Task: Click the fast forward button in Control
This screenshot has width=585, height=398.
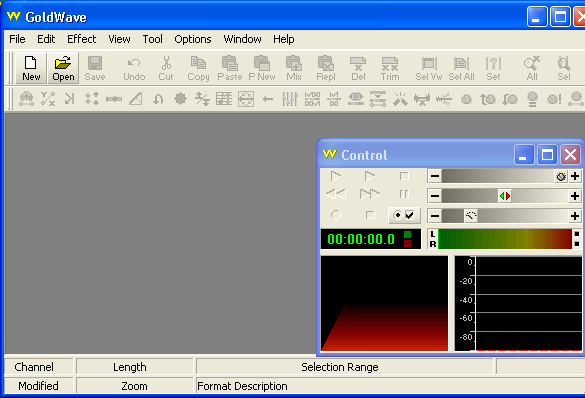Action: tap(369, 194)
